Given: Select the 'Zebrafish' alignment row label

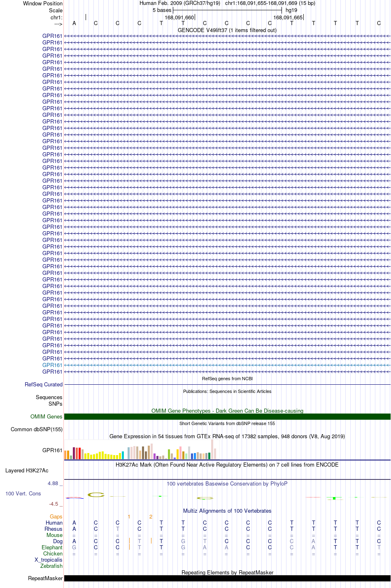Looking at the screenshot, I should click(51, 566).
